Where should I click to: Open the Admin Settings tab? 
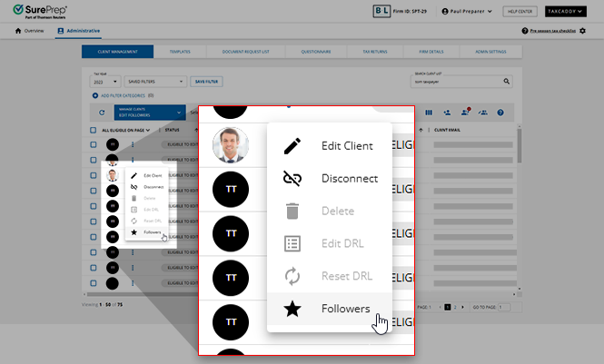click(490, 52)
